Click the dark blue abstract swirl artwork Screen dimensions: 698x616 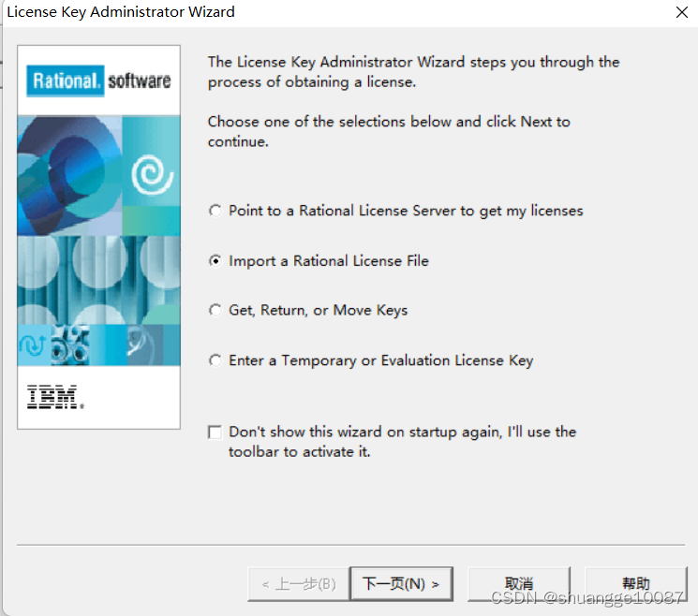[69, 176]
